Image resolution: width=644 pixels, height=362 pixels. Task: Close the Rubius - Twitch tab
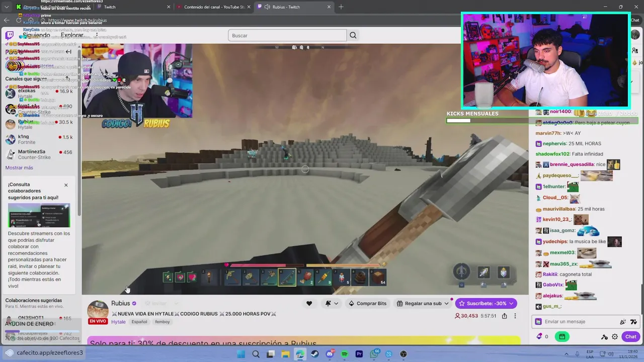click(x=329, y=7)
